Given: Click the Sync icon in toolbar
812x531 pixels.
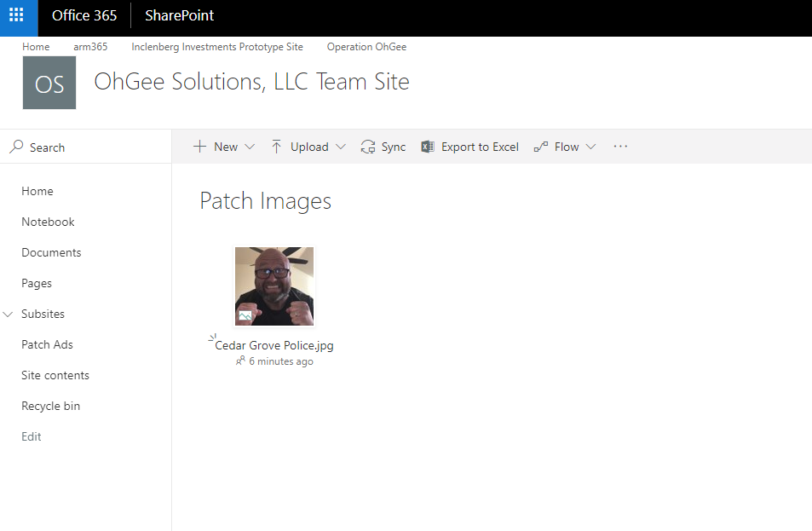Looking at the screenshot, I should click(368, 147).
